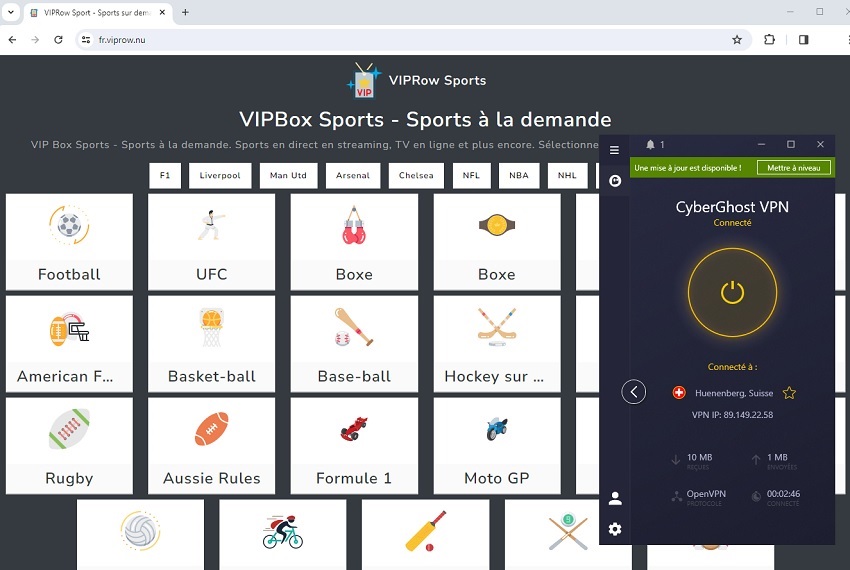This screenshot has width=850, height=570.
Task: Go back in browser history
Action: tap(12, 40)
